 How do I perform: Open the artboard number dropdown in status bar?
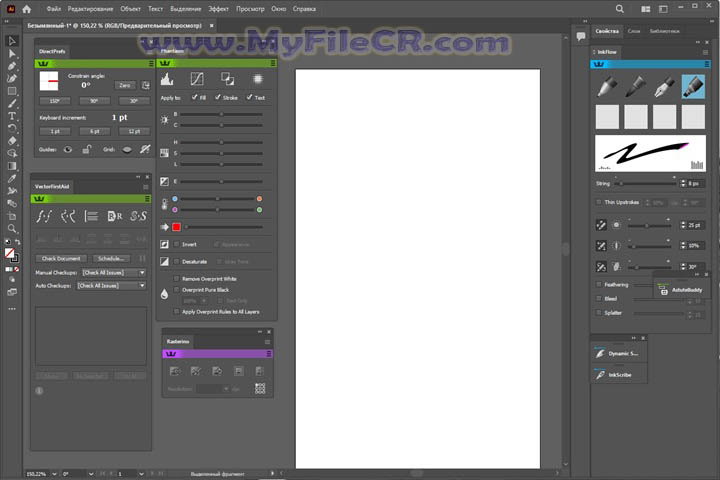(141, 474)
